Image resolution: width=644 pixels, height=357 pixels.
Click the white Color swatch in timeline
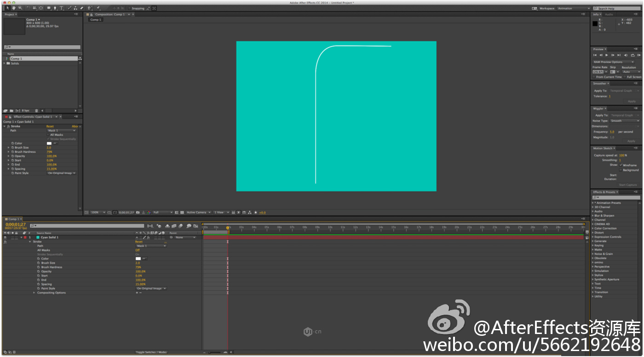tap(138, 259)
